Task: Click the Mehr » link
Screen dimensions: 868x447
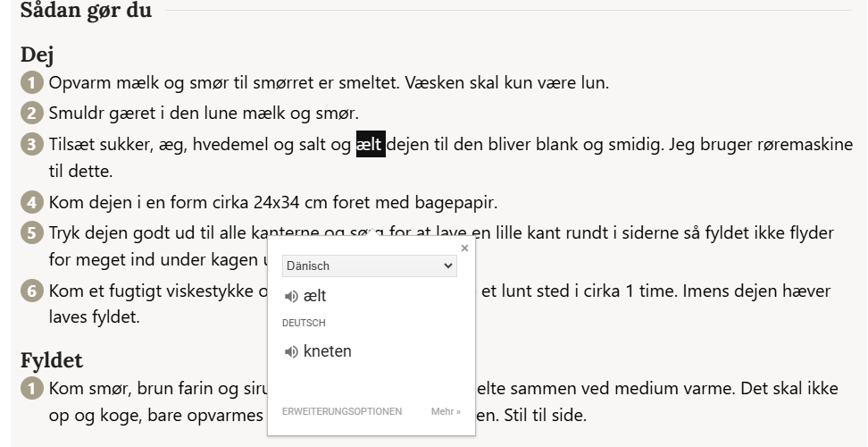Action: click(x=447, y=411)
